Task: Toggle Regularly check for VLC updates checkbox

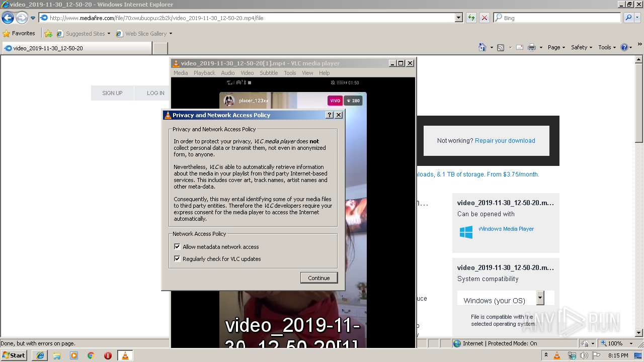Action: click(177, 258)
